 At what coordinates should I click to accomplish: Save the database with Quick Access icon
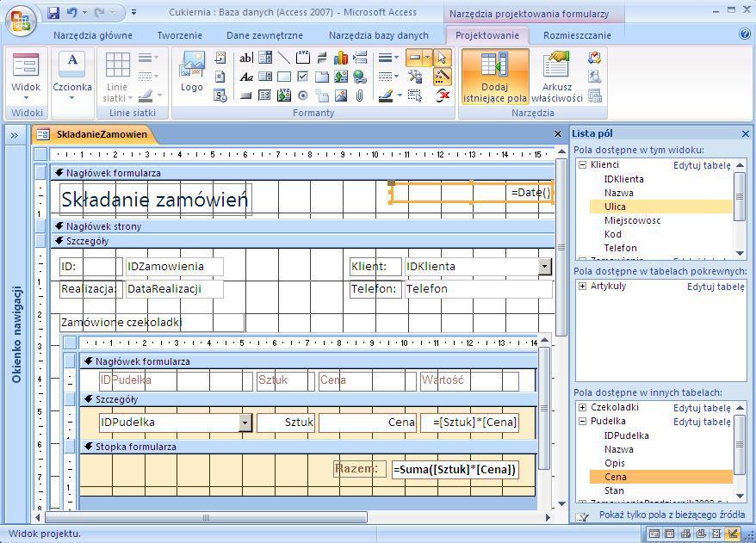click(53, 13)
